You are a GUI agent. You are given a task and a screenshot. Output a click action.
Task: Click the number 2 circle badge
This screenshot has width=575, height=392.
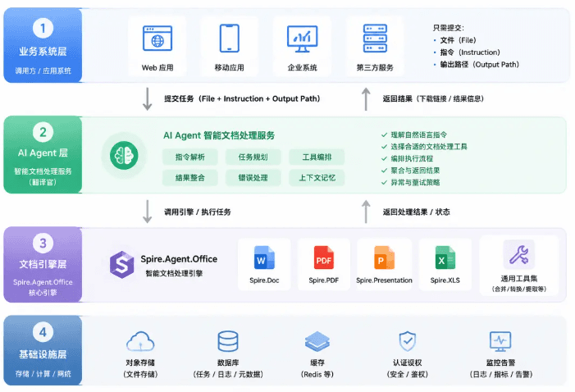(x=43, y=132)
